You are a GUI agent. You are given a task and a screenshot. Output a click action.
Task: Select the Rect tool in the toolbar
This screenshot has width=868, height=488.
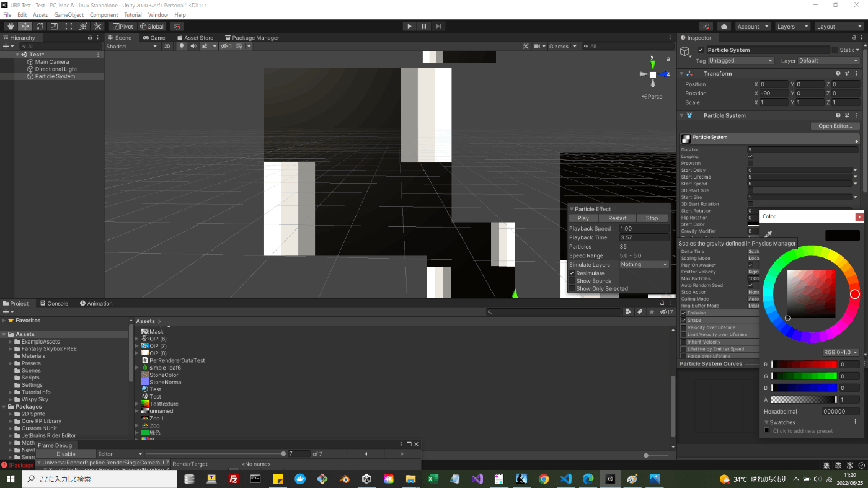tap(68, 26)
